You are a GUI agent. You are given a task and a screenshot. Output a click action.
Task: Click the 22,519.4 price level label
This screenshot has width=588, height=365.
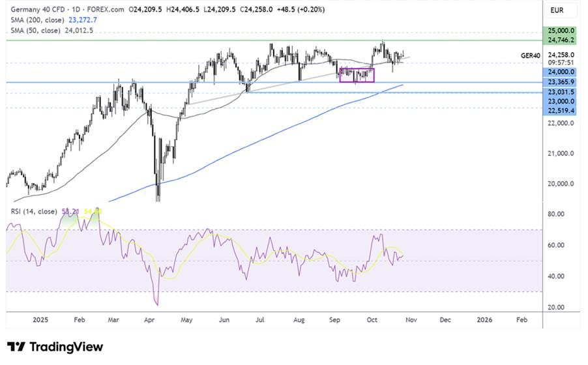pos(559,111)
